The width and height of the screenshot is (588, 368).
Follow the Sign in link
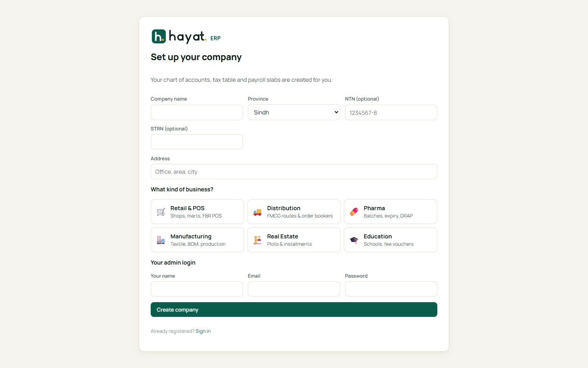203,331
